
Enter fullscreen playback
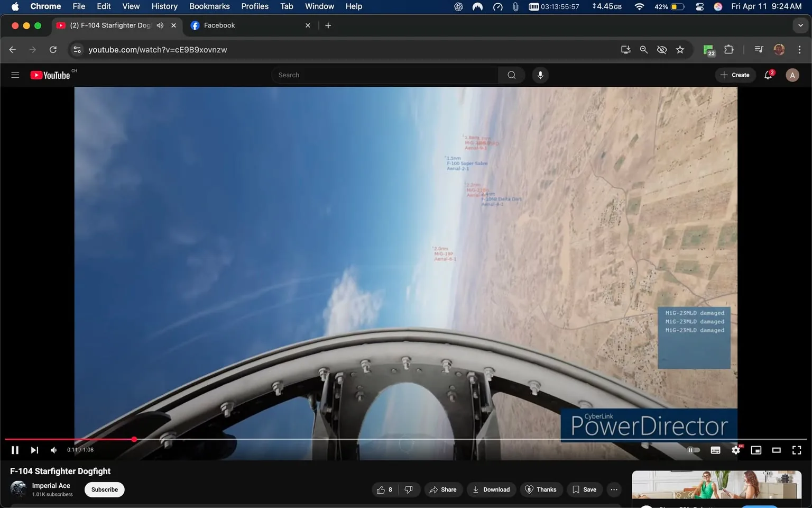[x=796, y=450]
